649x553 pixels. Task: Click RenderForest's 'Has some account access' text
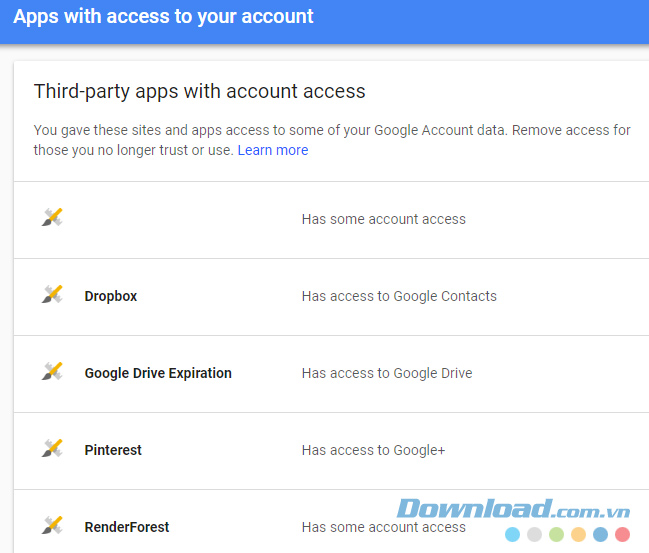click(384, 527)
